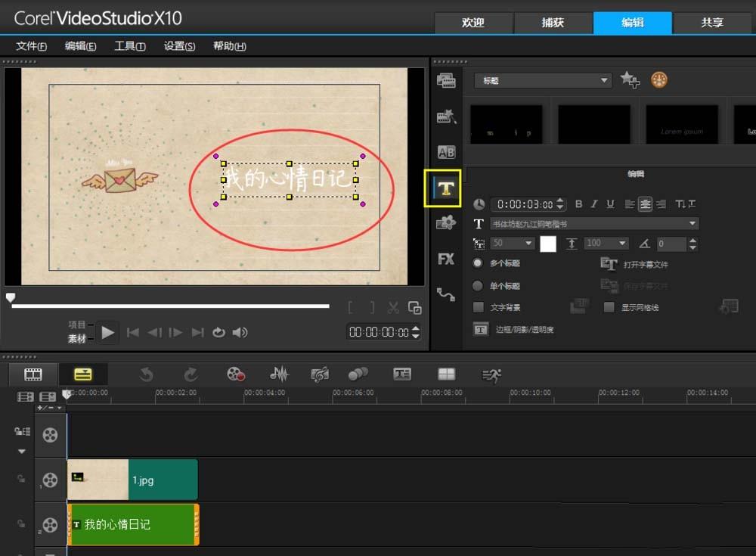756x556 pixels.
Task: Enable the 文字背景 checkbox
Action: [x=479, y=307]
